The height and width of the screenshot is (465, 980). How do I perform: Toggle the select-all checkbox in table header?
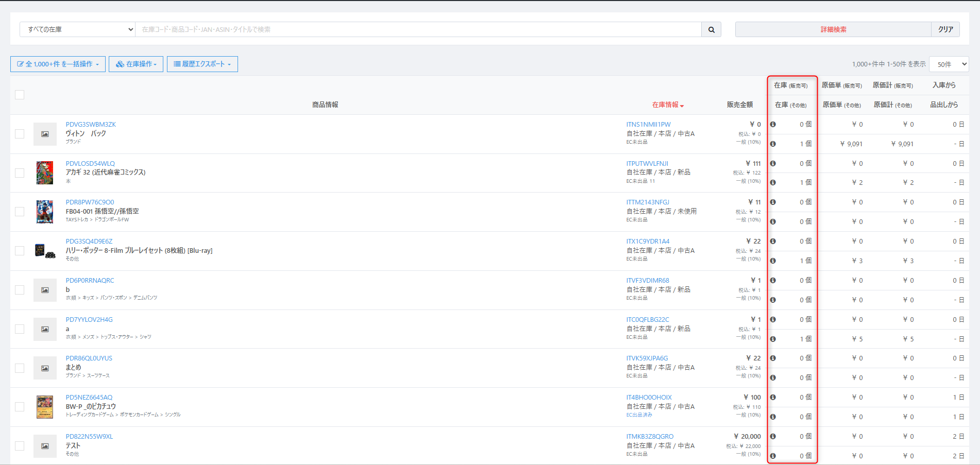(20, 95)
